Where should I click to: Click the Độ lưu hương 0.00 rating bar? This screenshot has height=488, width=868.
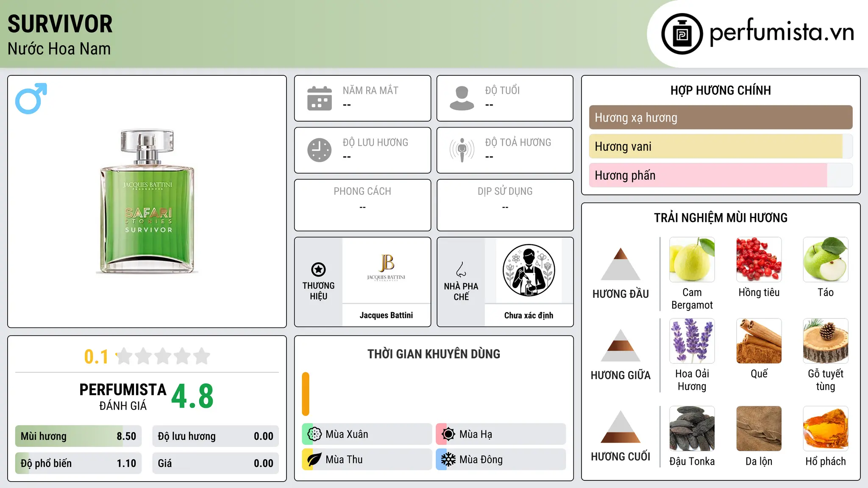[215, 436]
